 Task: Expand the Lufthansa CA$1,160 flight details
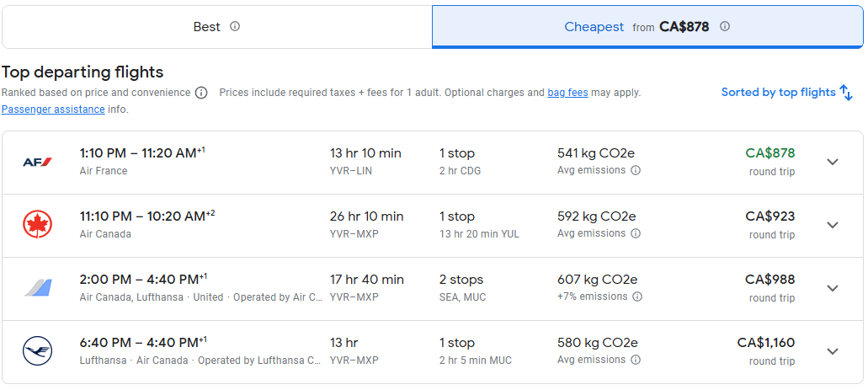pos(833,351)
